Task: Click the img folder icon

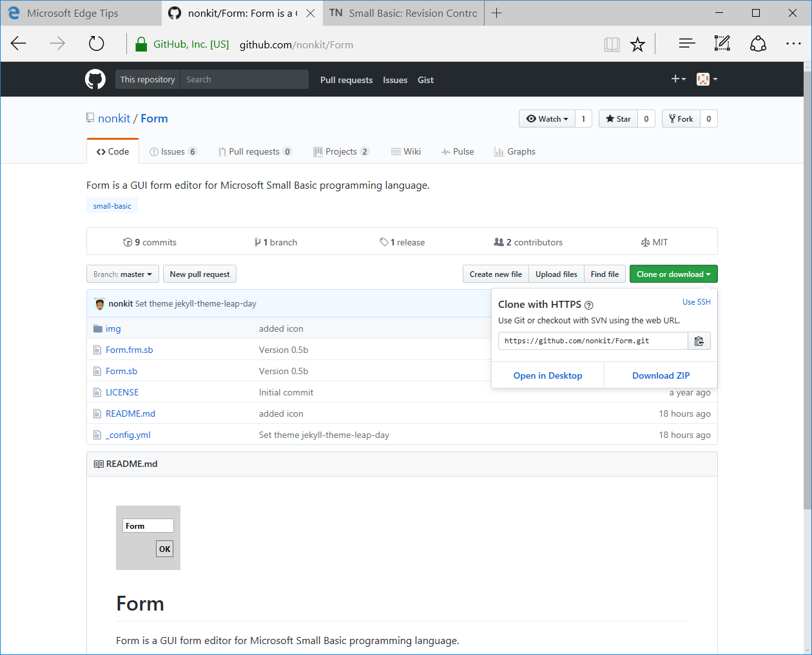Action: (x=98, y=328)
